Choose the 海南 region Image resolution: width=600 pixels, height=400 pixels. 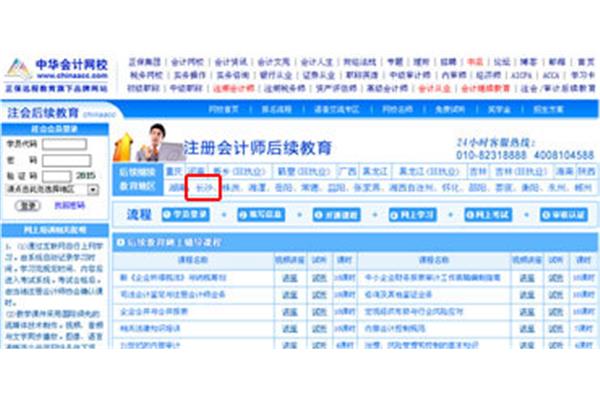565,171
